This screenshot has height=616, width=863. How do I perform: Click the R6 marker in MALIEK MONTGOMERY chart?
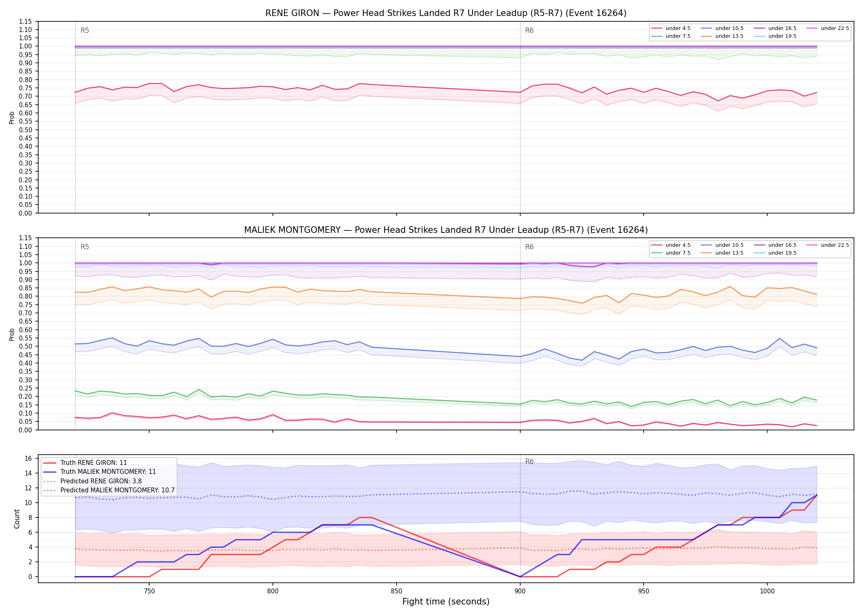[x=529, y=247]
